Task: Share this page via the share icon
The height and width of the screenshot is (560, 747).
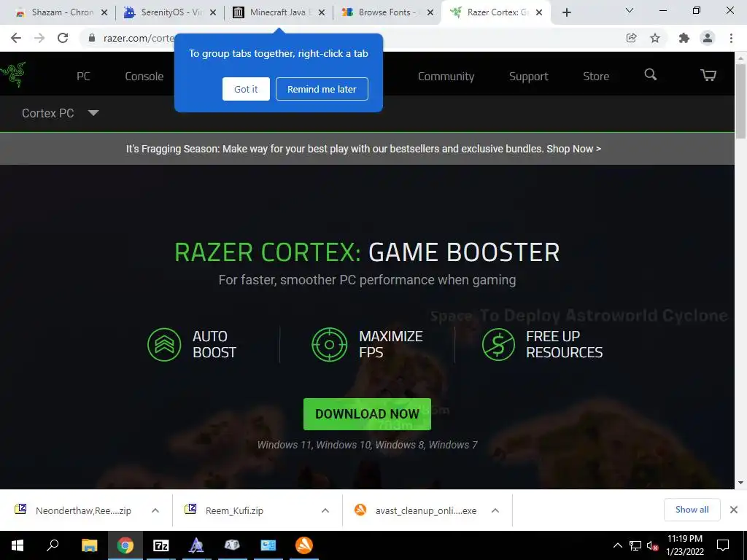Action: click(x=631, y=38)
